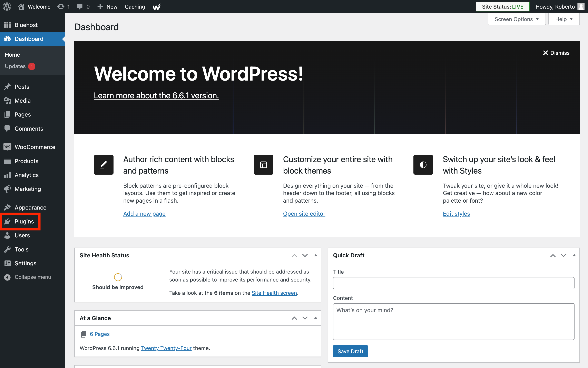
Task: Click the Bluehost grid icon
Action: pos(7,25)
